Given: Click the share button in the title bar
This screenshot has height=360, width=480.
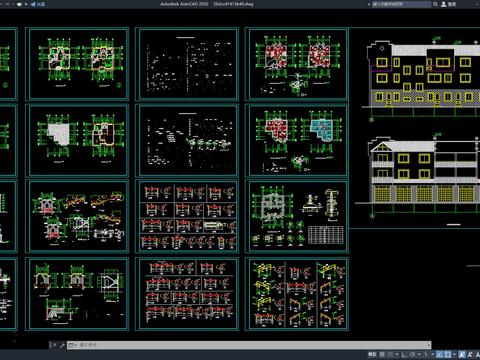Looking at the screenshot, I should pyautogui.click(x=38, y=4).
